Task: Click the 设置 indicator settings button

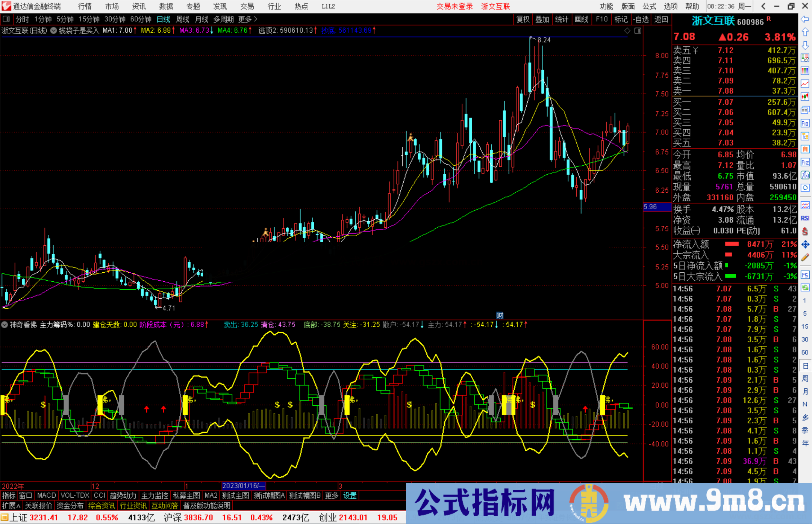Action: (x=350, y=495)
